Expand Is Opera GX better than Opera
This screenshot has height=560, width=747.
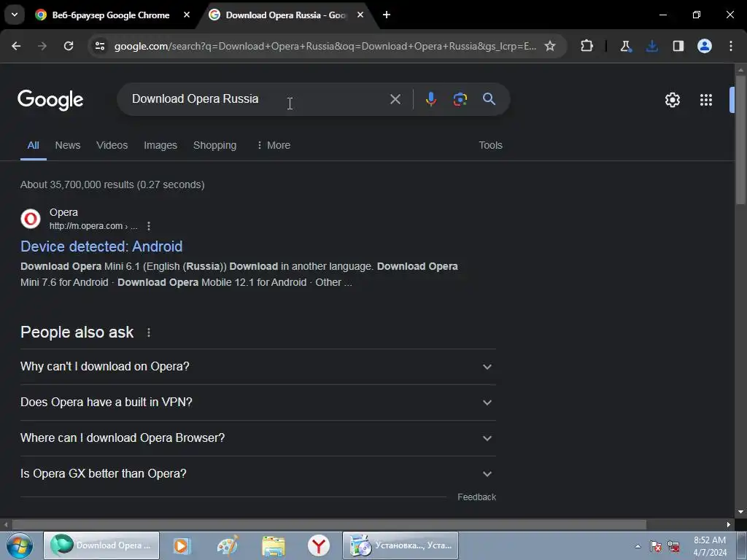[258, 473]
